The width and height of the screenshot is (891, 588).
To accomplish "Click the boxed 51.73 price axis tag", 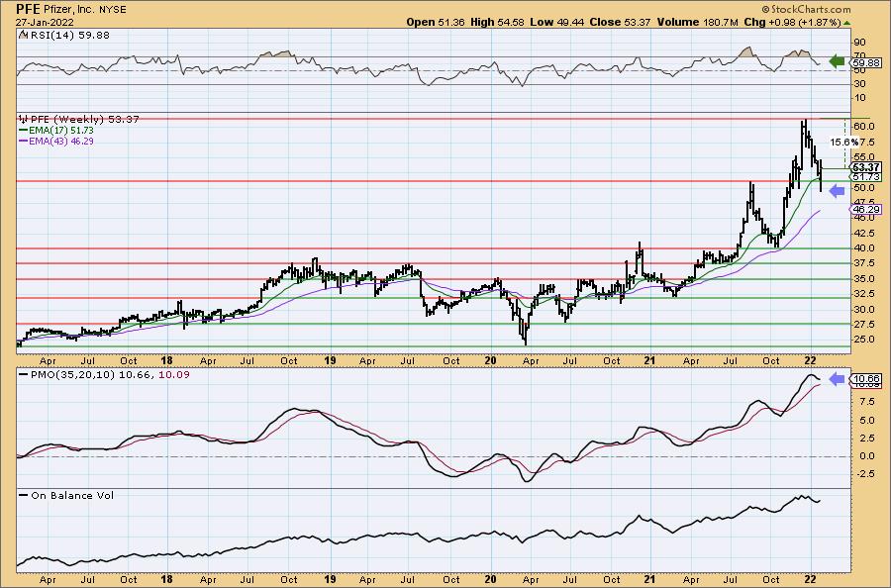I will [866, 176].
